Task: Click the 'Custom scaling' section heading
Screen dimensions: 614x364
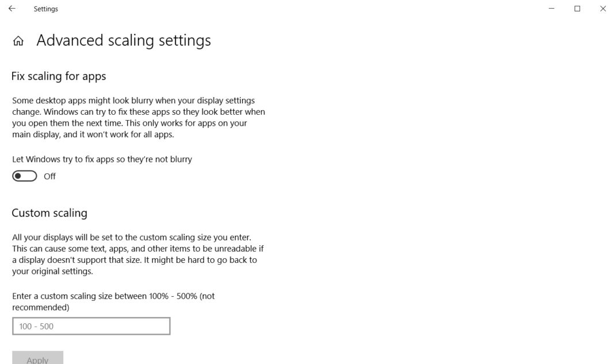Action: click(49, 212)
